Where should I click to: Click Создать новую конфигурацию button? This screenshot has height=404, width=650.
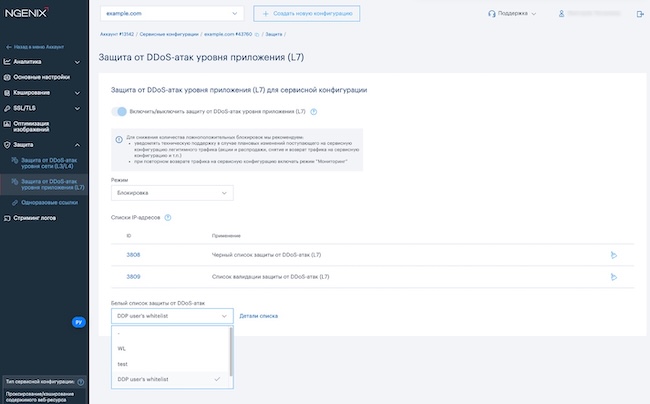(x=306, y=14)
